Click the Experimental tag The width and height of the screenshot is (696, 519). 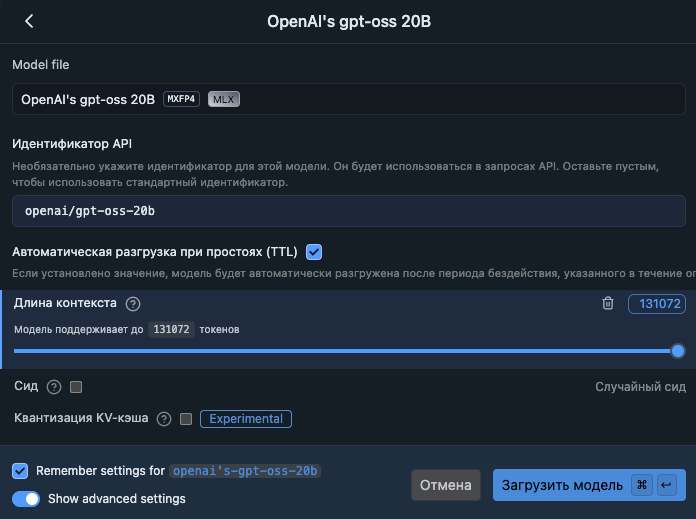[x=246, y=419]
